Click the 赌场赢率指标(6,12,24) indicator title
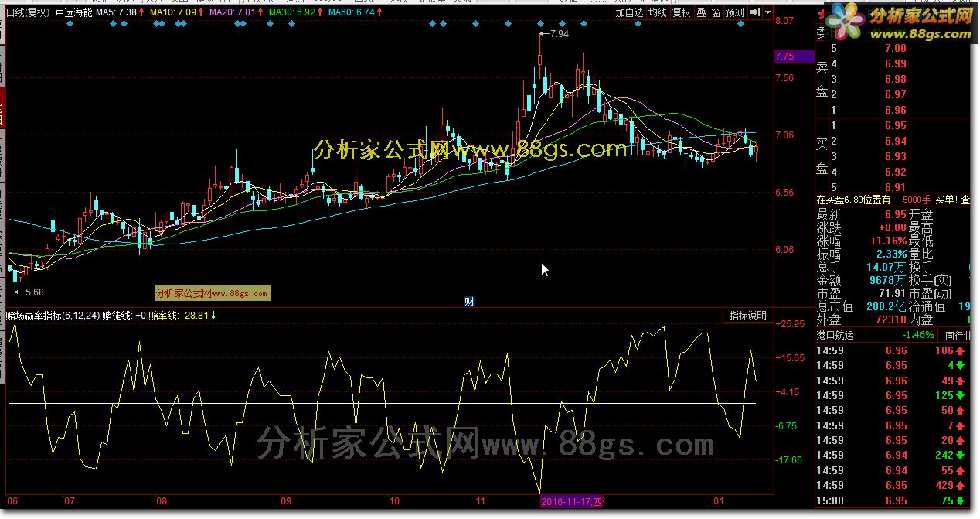Screen dimensions: 980x519 tap(53, 316)
